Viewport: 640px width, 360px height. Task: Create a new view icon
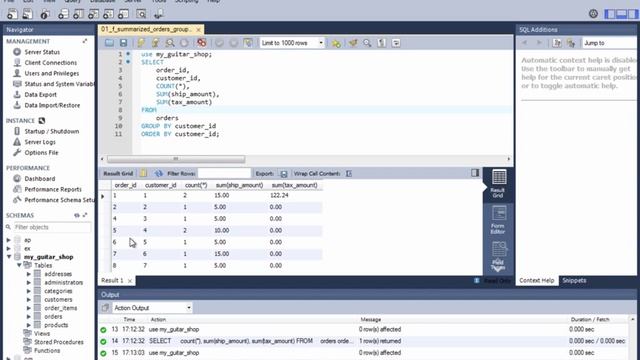pos(93,14)
